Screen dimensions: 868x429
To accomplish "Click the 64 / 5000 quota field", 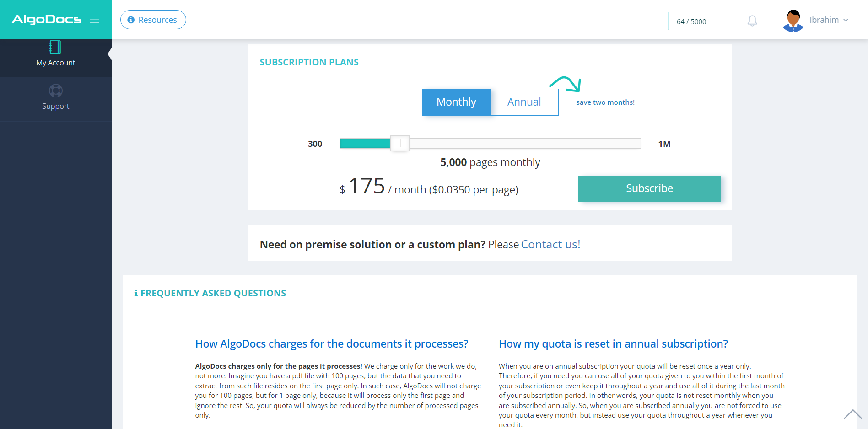I will point(701,21).
